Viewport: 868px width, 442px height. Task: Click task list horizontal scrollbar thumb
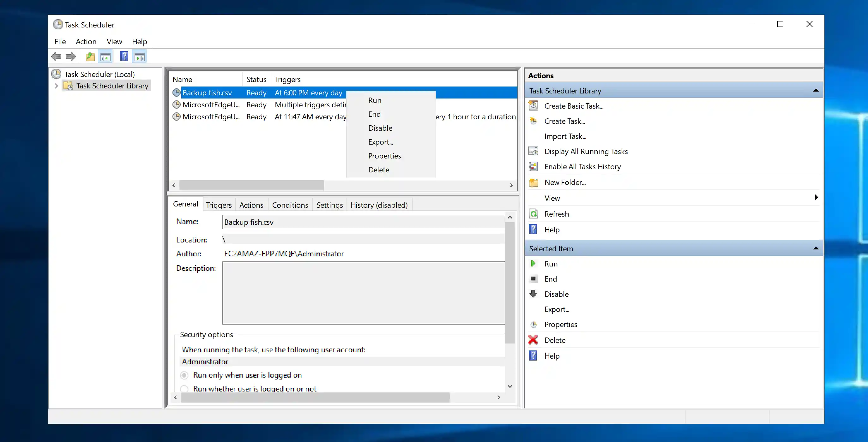tap(251, 185)
